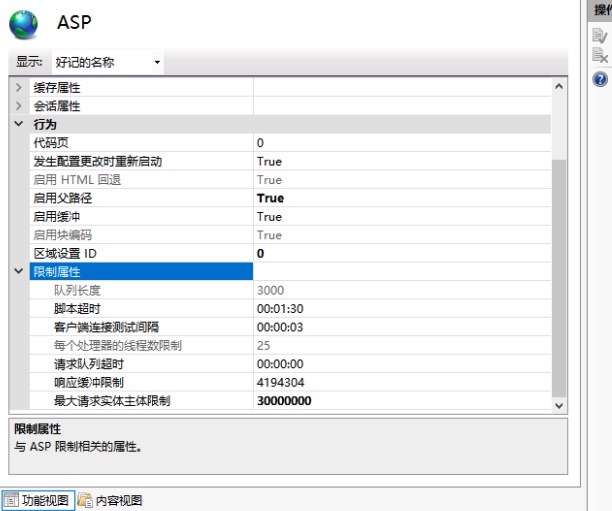612x511 pixels.
Task: Switch to 内容视图 tab
Action: 110,500
